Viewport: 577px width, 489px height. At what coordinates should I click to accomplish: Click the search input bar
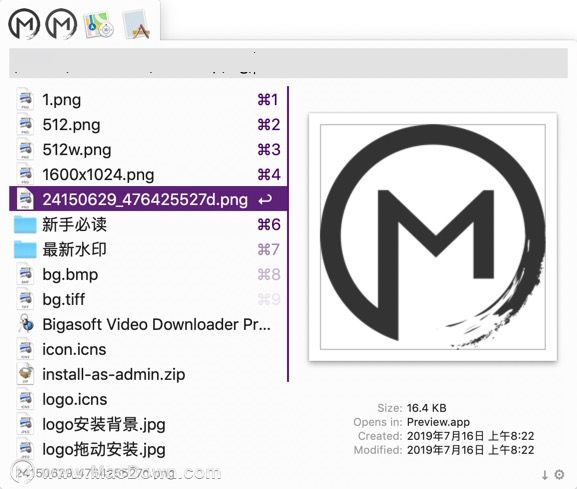pos(288,63)
